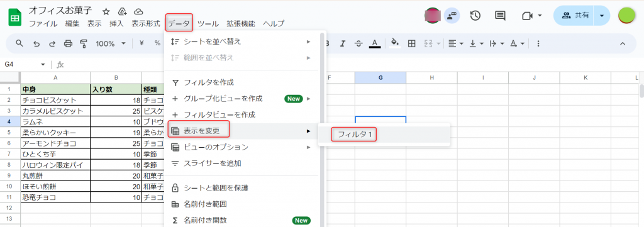Open the ツール menu
Screen dimensions: 644x227
[x=208, y=23]
